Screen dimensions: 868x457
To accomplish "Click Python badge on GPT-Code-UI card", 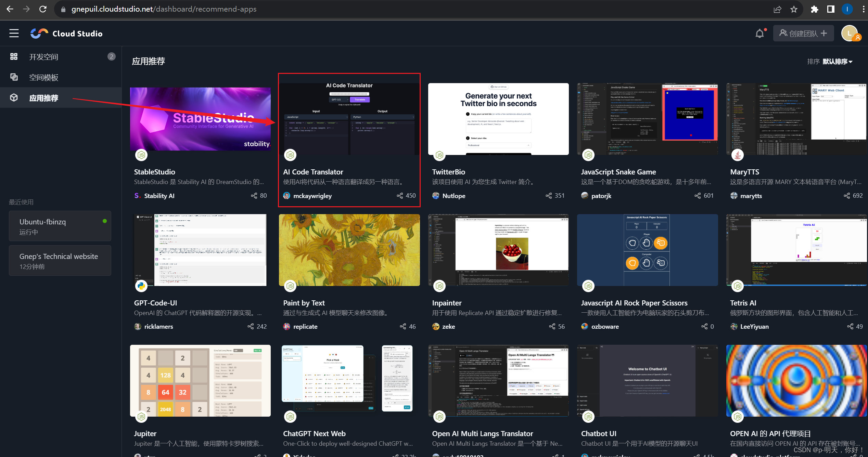I will click(141, 286).
